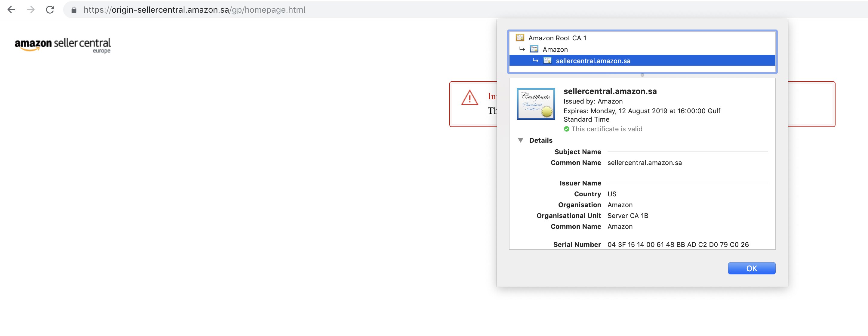This screenshot has height=336, width=868.
Task: Click the sellercentral.amazon.sa row certificate icon
Action: 548,61
